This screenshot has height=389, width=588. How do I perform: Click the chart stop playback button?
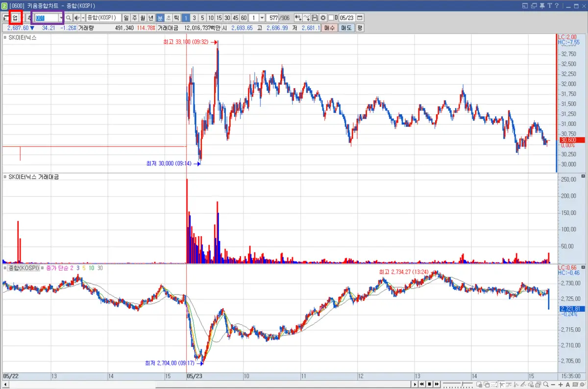pos(429,384)
